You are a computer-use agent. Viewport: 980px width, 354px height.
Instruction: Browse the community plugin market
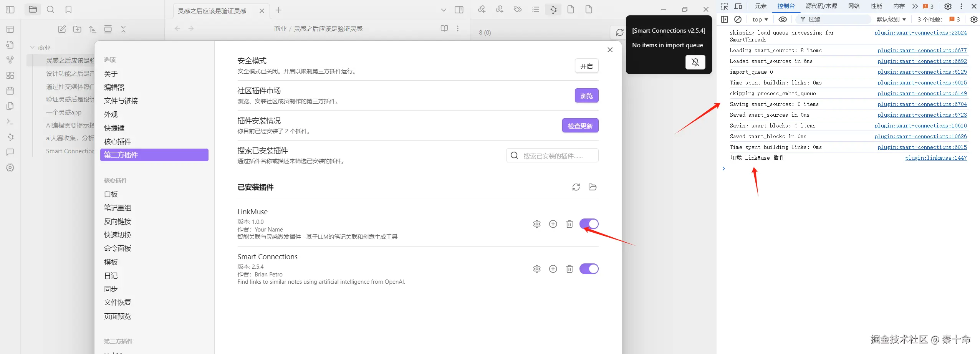[586, 96]
